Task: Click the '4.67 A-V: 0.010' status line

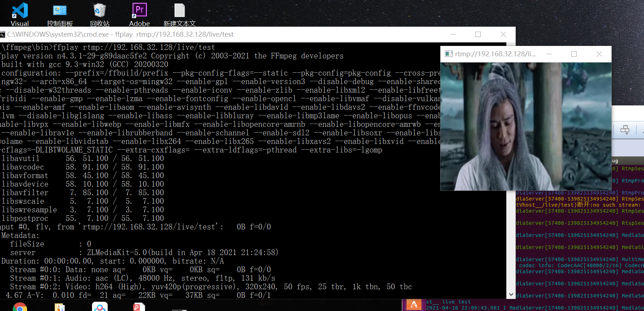Action: (x=138, y=295)
